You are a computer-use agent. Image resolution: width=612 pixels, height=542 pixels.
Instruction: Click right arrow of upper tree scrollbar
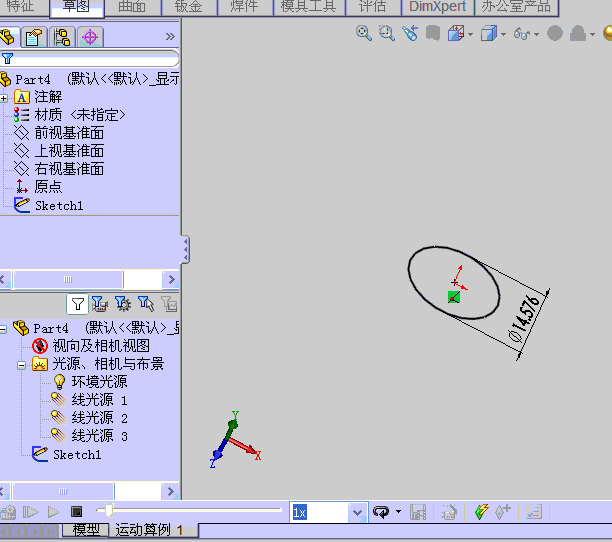(x=171, y=279)
